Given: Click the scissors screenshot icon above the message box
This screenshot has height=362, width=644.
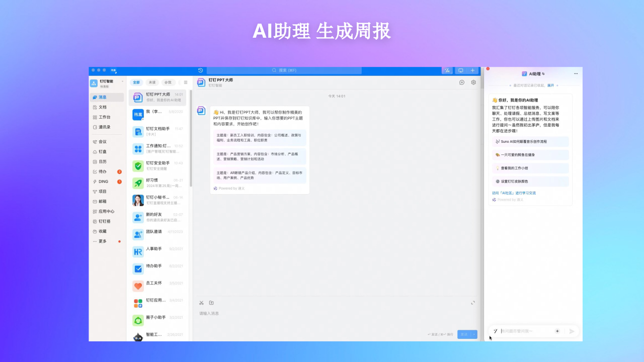Looking at the screenshot, I should pyautogui.click(x=201, y=303).
